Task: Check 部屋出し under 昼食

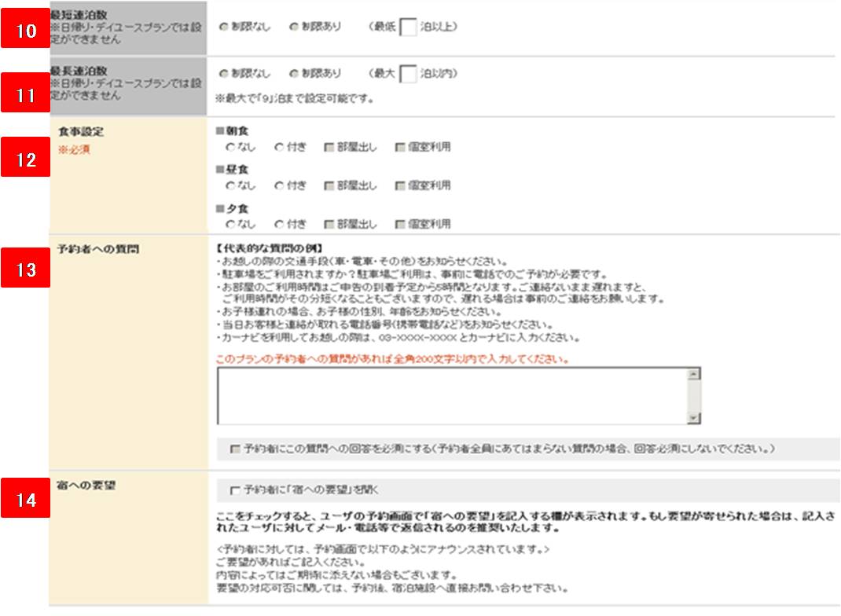Action: pos(329,186)
